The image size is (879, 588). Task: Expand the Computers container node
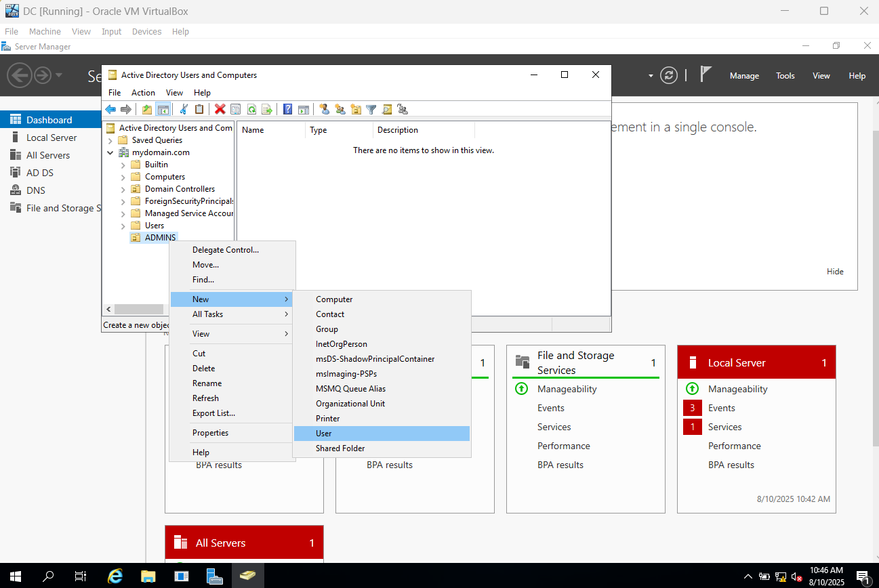coord(123,177)
